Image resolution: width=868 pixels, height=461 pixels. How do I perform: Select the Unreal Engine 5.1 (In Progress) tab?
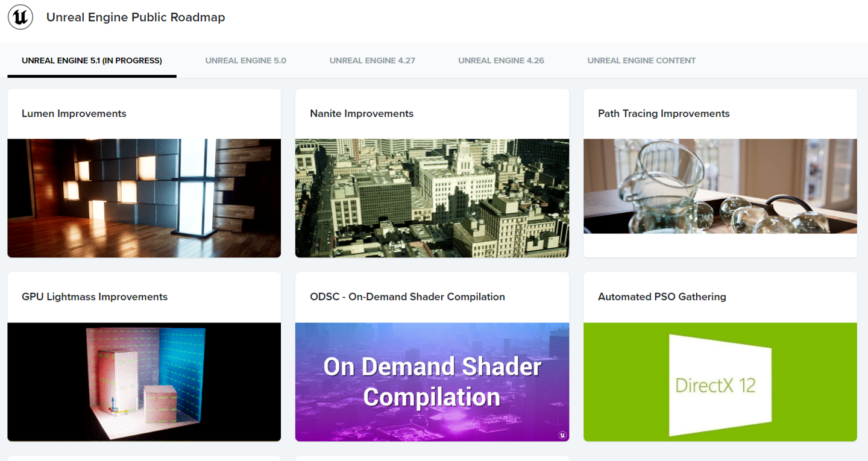point(92,60)
